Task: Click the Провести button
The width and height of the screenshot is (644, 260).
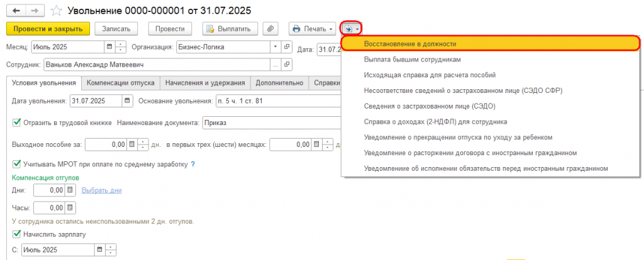Action: coord(170,29)
